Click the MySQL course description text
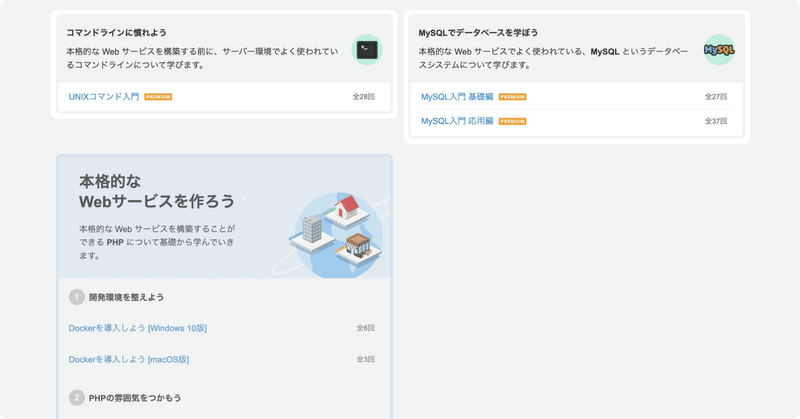Viewport: 800px width, 419px height. (x=554, y=58)
